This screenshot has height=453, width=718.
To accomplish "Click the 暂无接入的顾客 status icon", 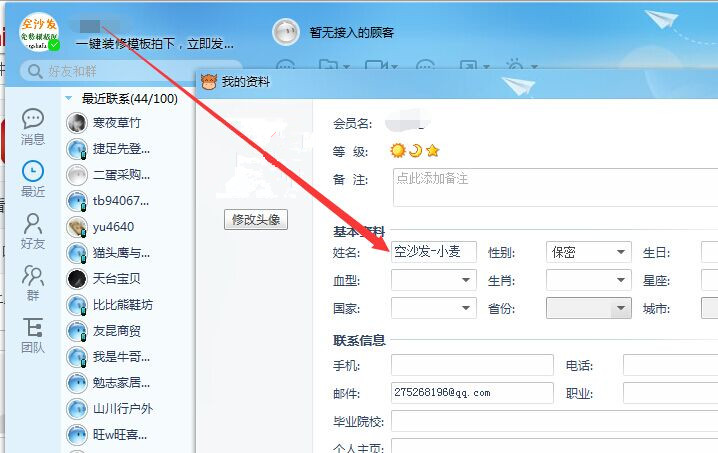I will point(286,32).
